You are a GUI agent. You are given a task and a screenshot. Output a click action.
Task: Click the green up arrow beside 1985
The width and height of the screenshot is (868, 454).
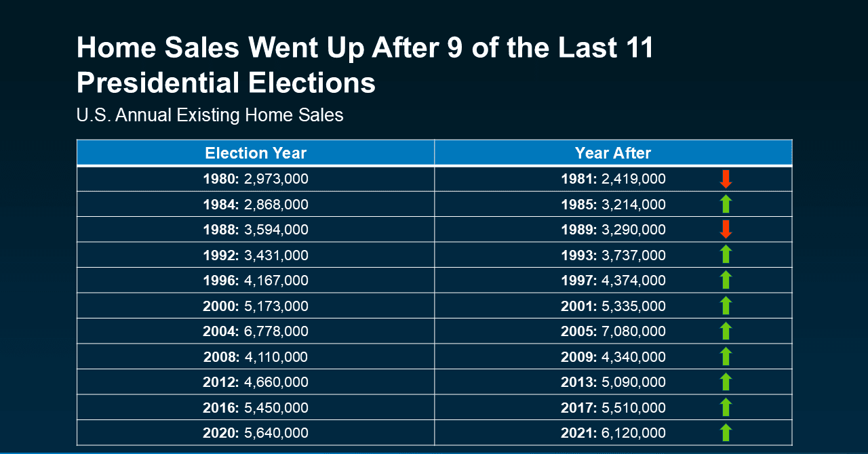[x=726, y=204]
